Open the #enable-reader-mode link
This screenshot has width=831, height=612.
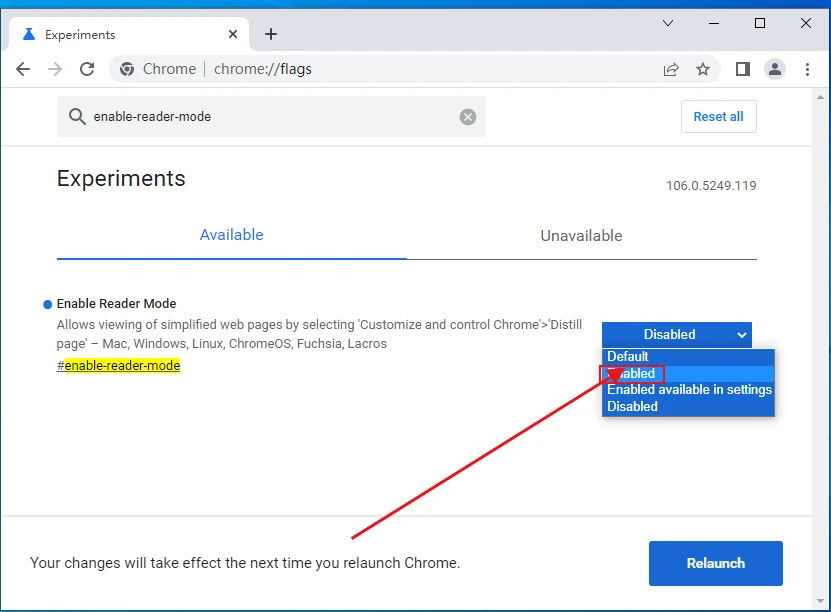[119, 366]
